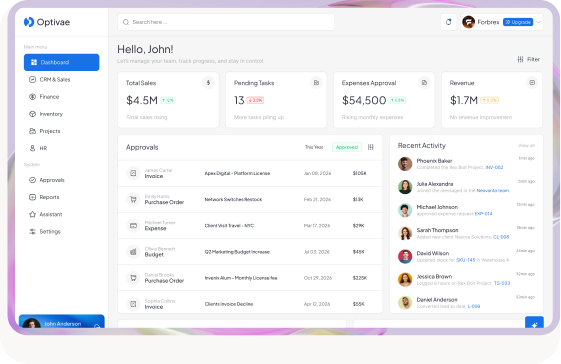Click the Sophia Collins invoice icon

coord(133,304)
